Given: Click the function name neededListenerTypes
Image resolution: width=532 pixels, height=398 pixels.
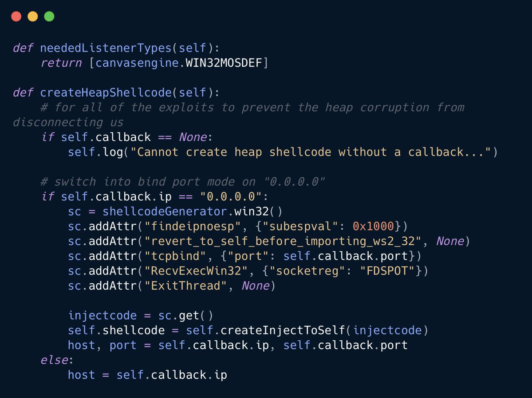Looking at the screenshot, I should [x=106, y=48].
